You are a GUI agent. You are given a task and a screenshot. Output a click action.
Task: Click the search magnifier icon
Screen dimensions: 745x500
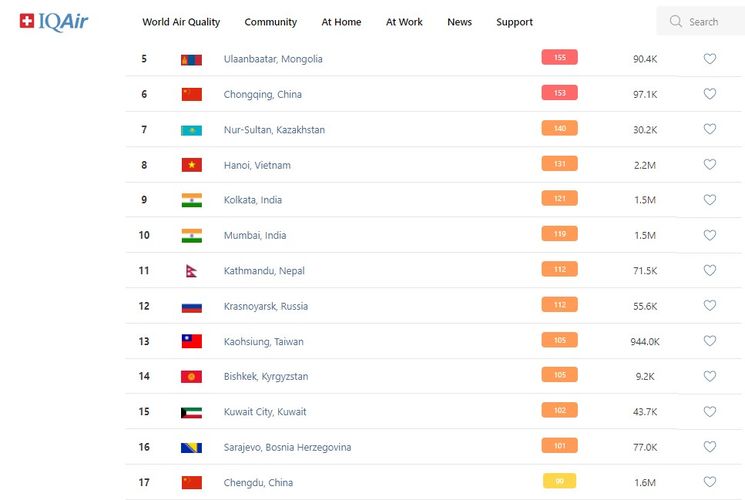click(x=676, y=21)
